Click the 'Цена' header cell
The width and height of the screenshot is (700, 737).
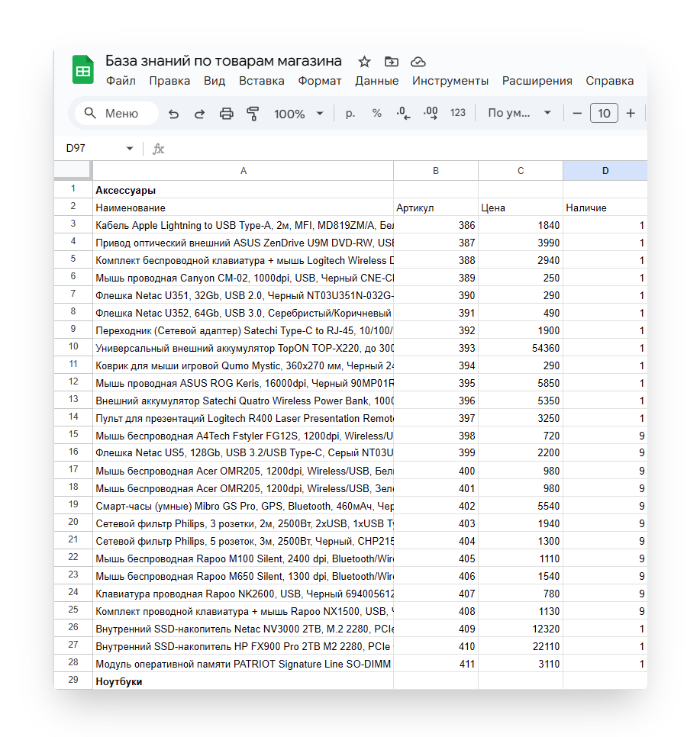(521, 208)
